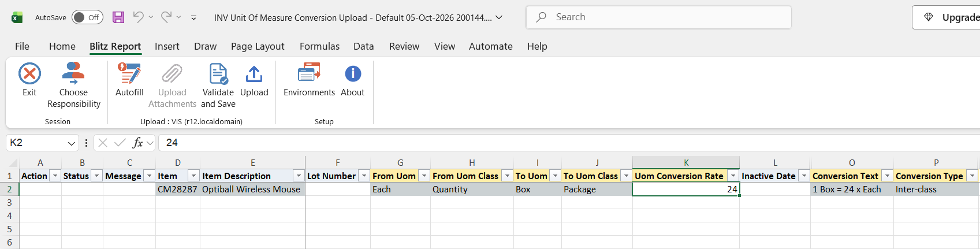Switch to the Page Layout tab
This screenshot has height=249, width=980.
[258, 46]
